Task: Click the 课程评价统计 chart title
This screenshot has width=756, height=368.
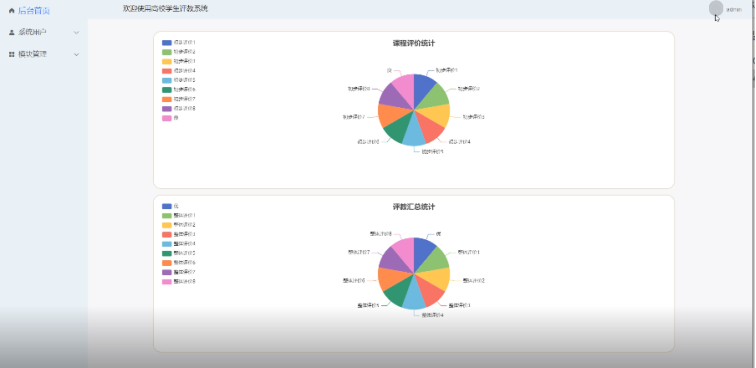Action: point(414,43)
